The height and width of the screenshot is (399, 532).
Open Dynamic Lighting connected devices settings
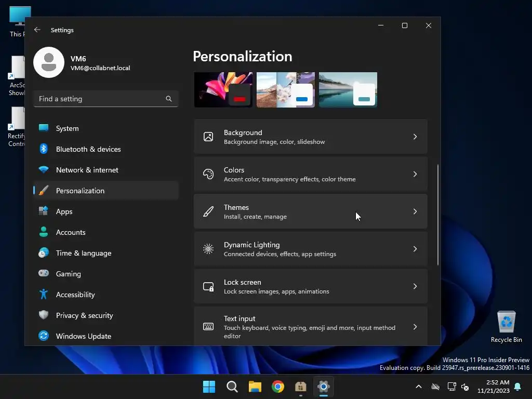click(x=311, y=249)
